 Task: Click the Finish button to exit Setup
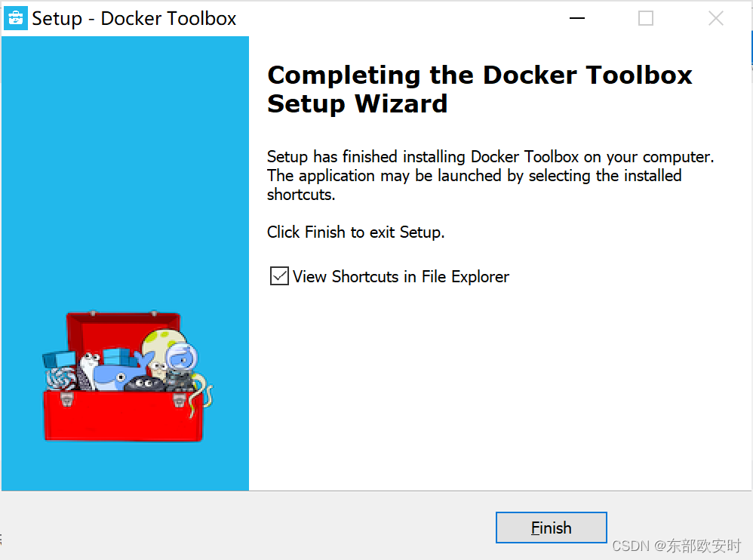[x=551, y=527]
